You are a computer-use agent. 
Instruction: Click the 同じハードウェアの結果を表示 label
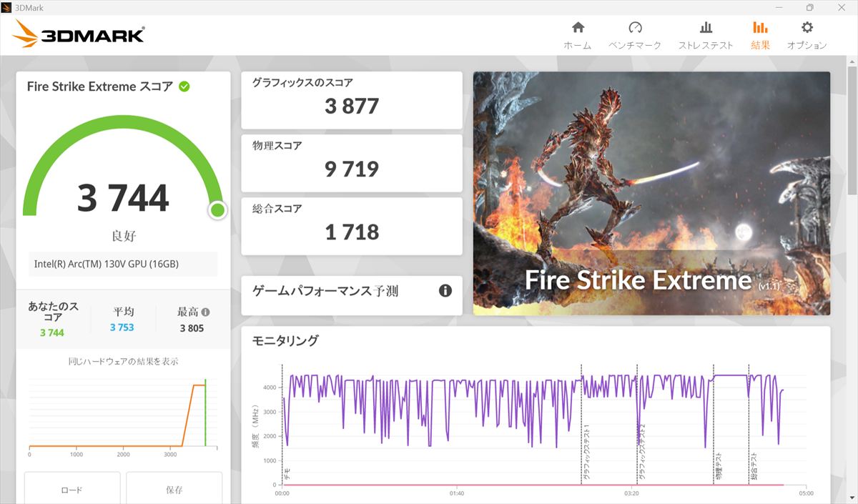pyautogui.click(x=123, y=361)
